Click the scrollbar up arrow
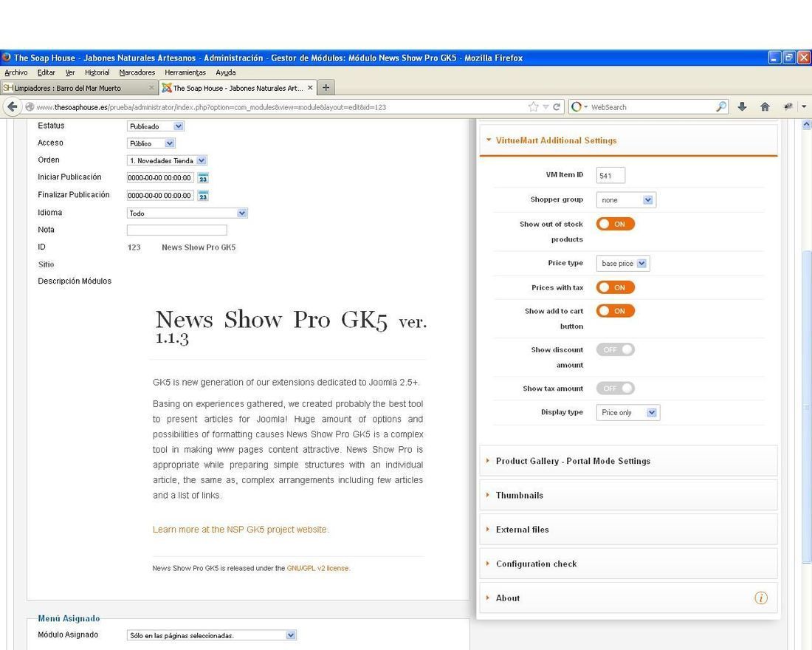Image resolution: width=812 pixels, height=650 pixels. 806,124
